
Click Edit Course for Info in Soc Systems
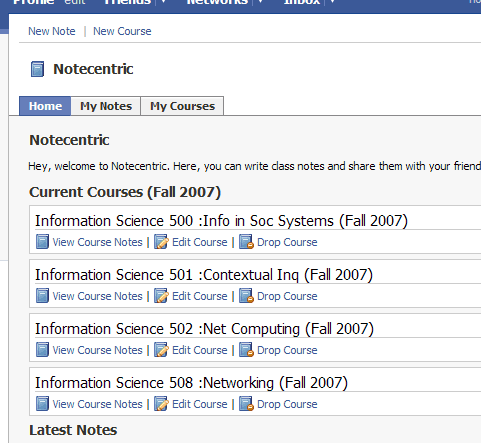tap(200, 242)
